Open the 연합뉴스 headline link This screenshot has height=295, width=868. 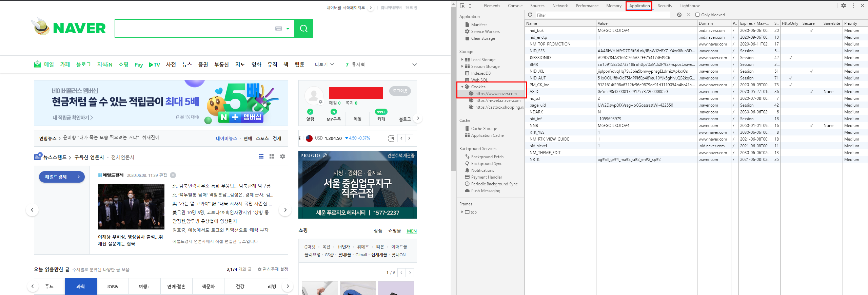click(114, 137)
